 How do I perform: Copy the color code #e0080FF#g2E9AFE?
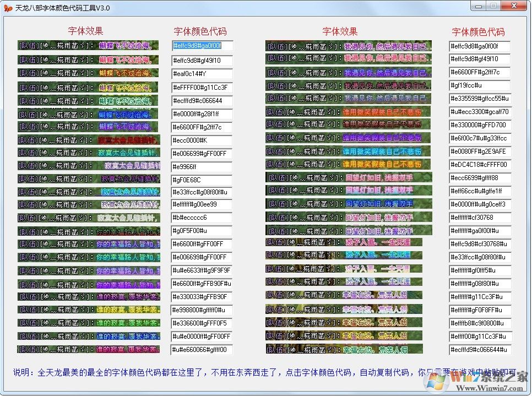[479, 151]
